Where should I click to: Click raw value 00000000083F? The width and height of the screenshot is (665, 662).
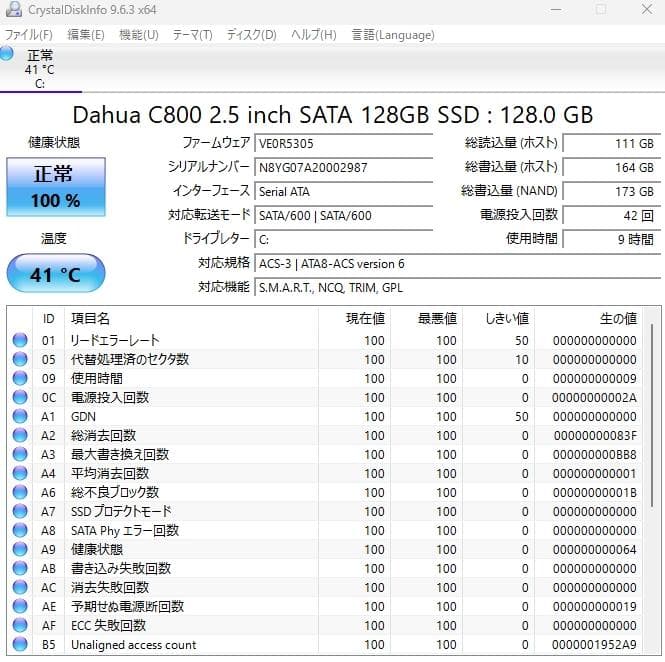click(x=595, y=436)
